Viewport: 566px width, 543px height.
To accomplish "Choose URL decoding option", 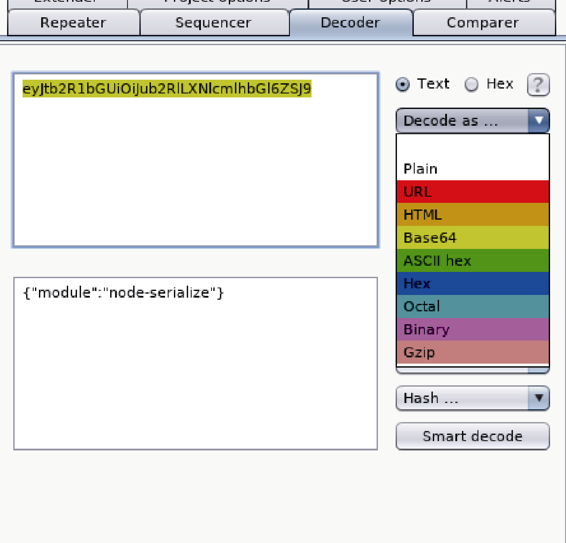I will pos(473,192).
